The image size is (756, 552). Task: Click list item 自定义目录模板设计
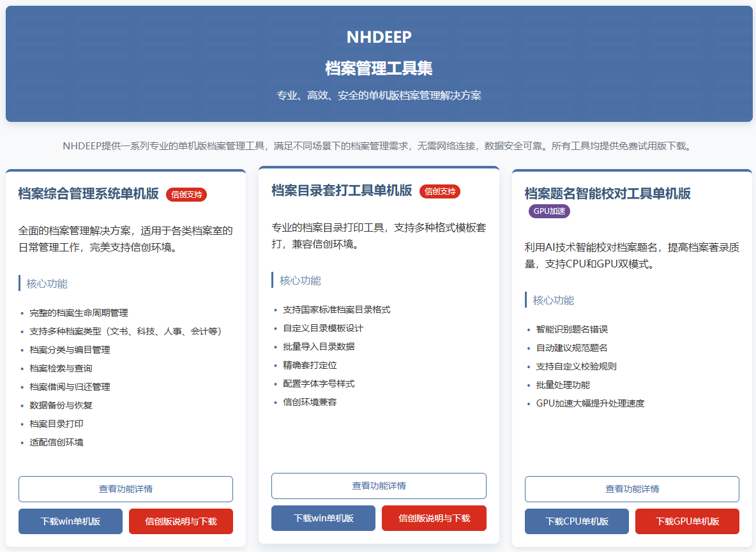click(x=323, y=328)
